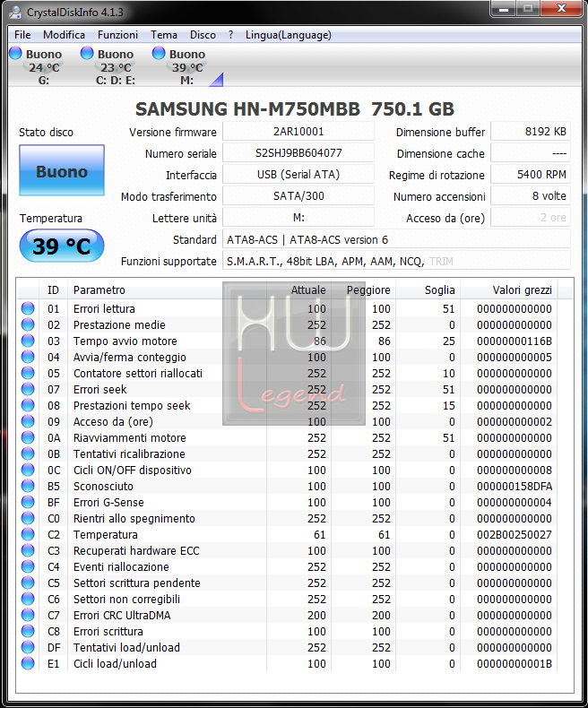
Task: Open the Lingua(Language) menu
Action: coord(288,35)
